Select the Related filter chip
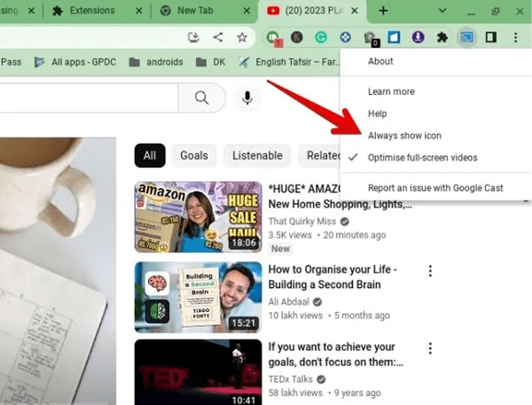 [319, 156]
